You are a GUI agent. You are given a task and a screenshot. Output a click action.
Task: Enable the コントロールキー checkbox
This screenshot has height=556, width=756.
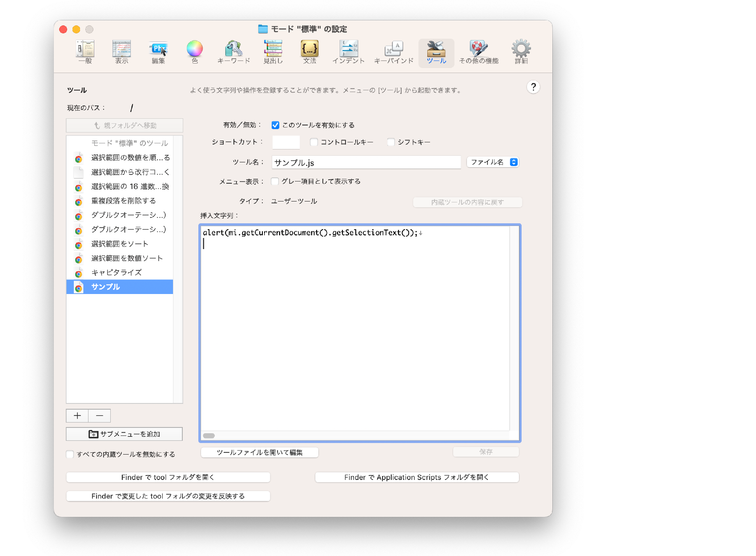pyautogui.click(x=314, y=142)
